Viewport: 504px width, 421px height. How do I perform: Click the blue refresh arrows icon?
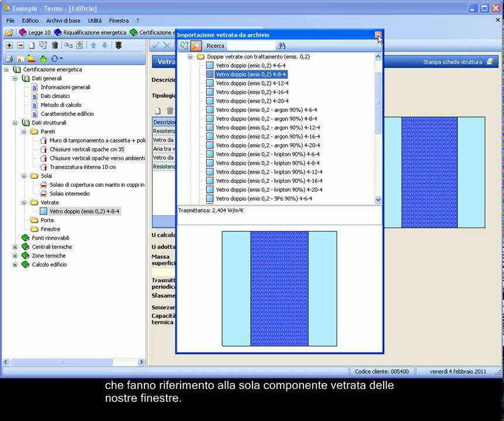point(54,58)
